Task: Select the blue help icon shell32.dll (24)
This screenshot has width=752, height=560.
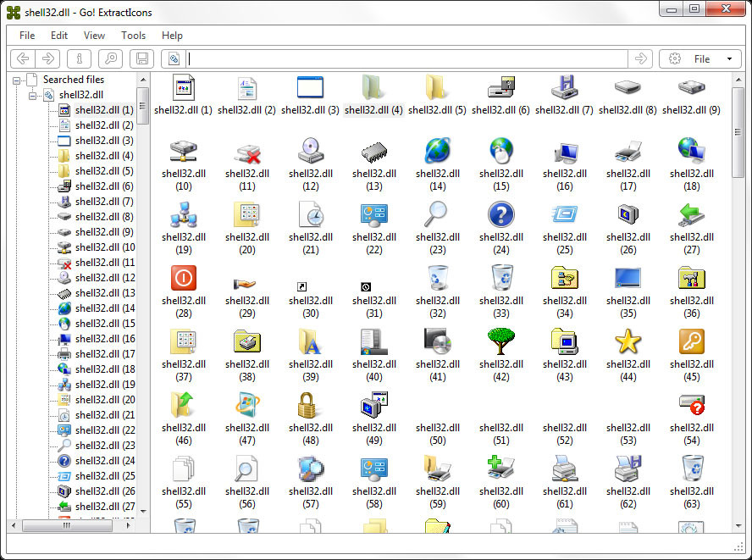Action: (x=501, y=214)
